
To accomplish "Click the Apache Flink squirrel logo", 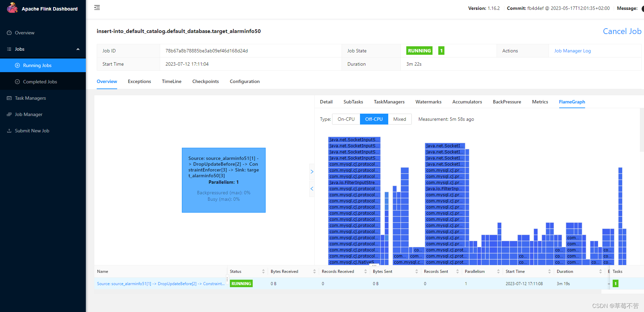I will 12,8.
